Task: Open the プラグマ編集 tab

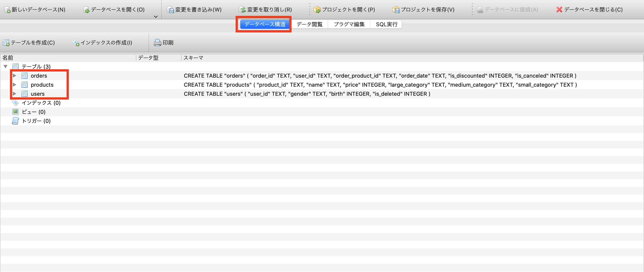Action: [x=349, y=24]
